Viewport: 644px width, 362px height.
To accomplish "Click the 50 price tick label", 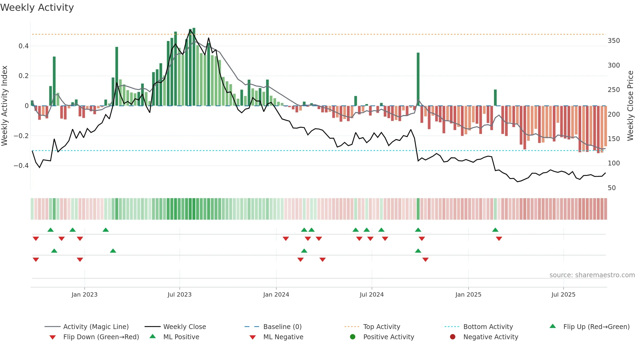I will click(x=612, y=188).
